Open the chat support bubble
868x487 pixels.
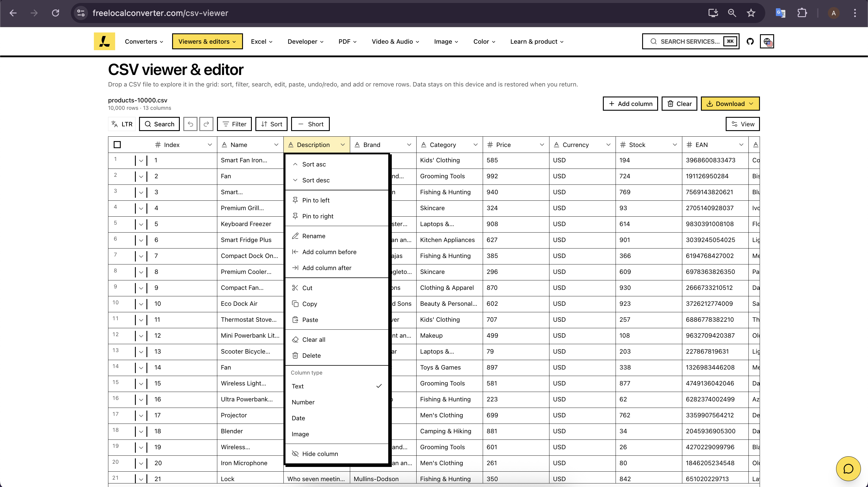tap(848, 468)
